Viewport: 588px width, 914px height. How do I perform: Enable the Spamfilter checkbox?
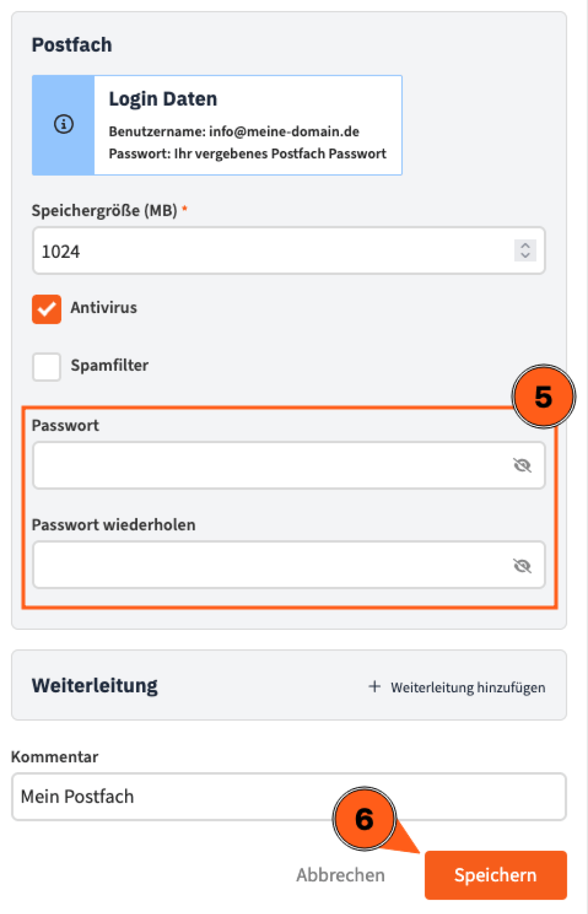click(46, 367)
